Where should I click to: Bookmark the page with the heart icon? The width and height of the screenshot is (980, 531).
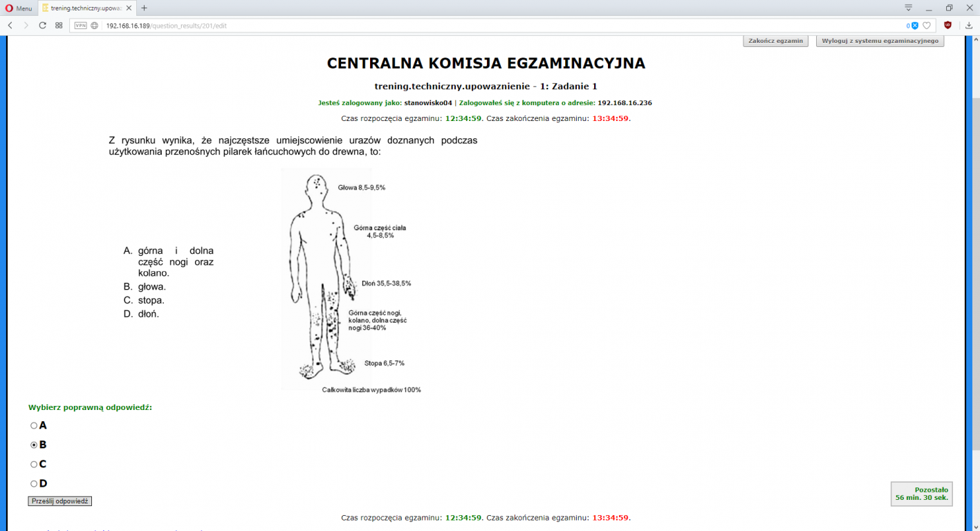927,26
